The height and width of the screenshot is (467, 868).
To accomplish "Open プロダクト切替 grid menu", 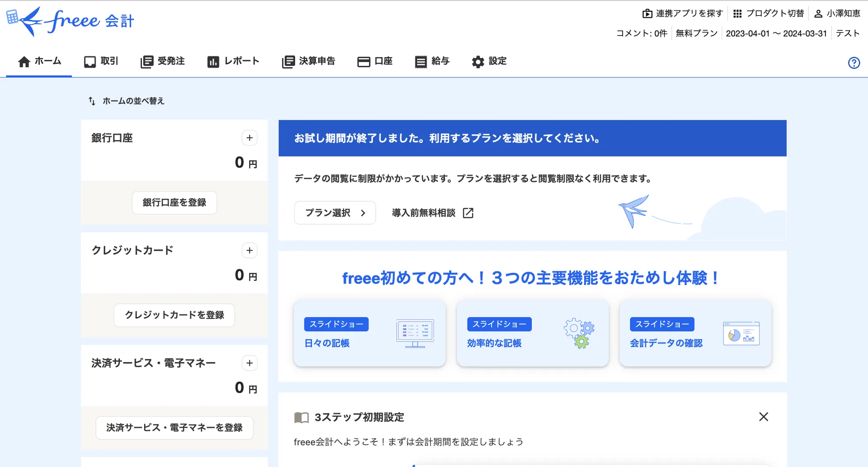I will click(769, 13).
